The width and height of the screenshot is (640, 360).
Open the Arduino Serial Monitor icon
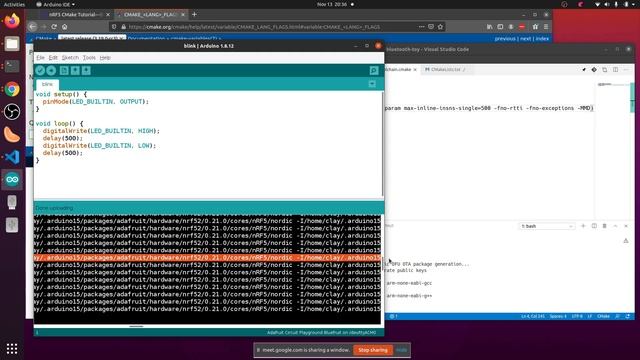tap(374, 71)
